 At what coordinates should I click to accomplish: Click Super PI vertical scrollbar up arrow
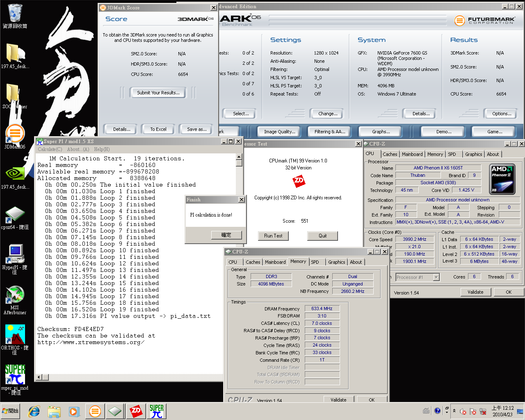[x=239, y=157]
